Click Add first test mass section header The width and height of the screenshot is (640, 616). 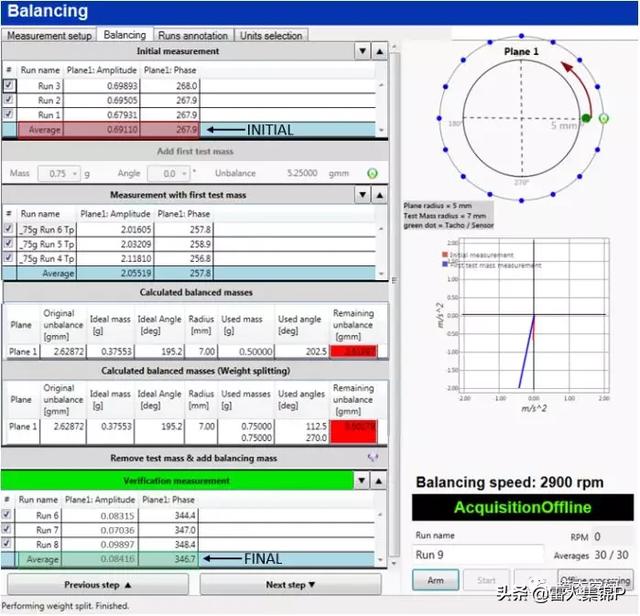coord(195,151)
